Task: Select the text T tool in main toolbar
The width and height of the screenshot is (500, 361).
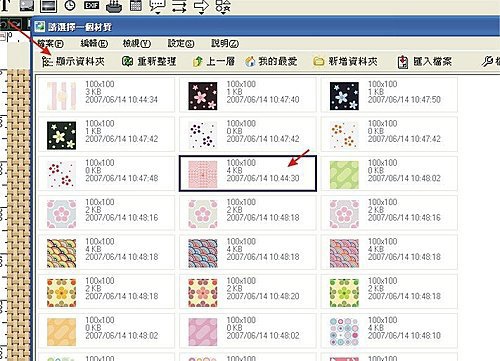Action: 5,6
